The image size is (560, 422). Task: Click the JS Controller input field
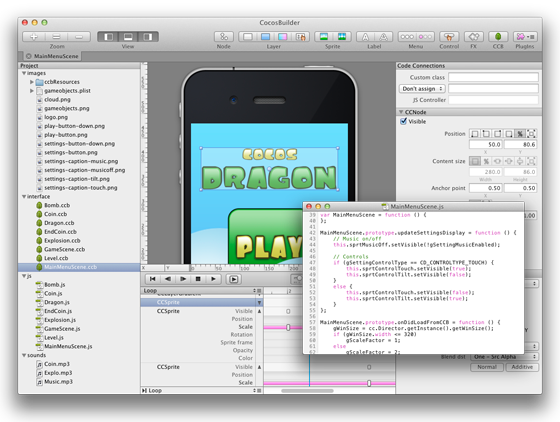click(x=493, y=100)
